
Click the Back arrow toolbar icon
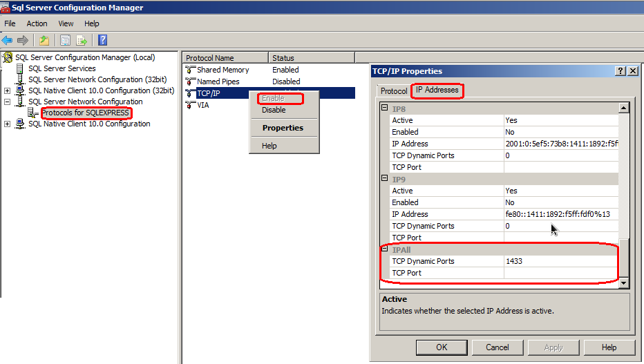pos(8,40)
